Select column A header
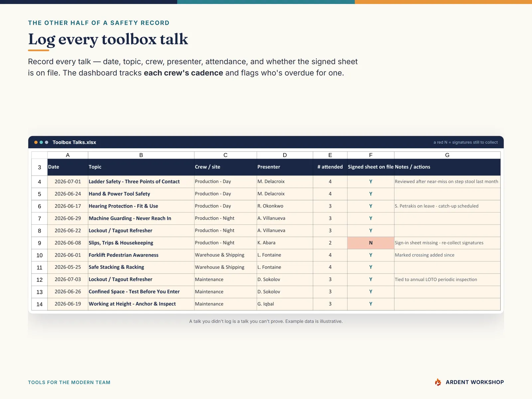The image size is (532, 399). point(68,155)
